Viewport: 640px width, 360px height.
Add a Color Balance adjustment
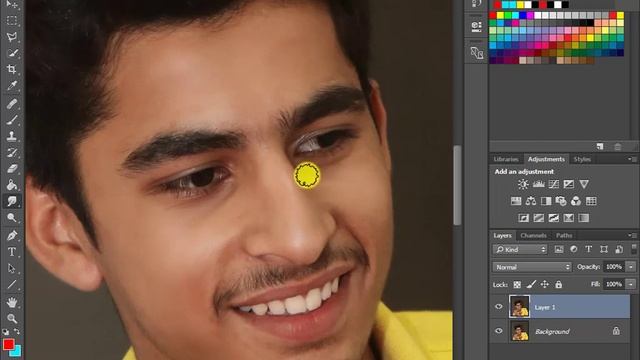tap(531, 201)
